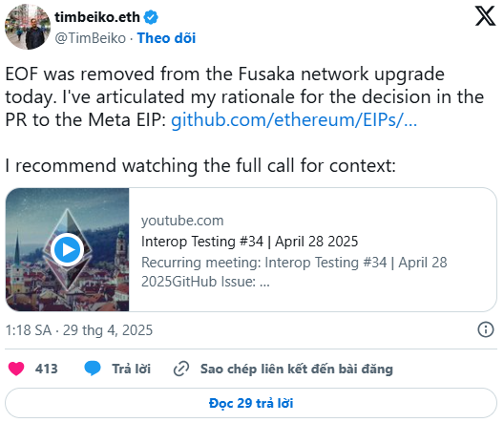
Task: Click the copy link chain icon
Action: pos(181,369)
